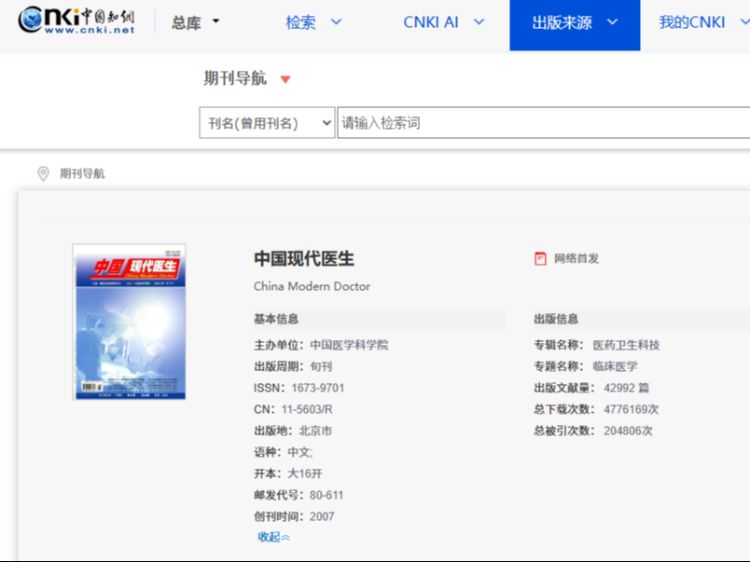Screen dimensions: 750x562
Task: Click the CNKI AI chevron arrow
Action: (x=479, y=22)
